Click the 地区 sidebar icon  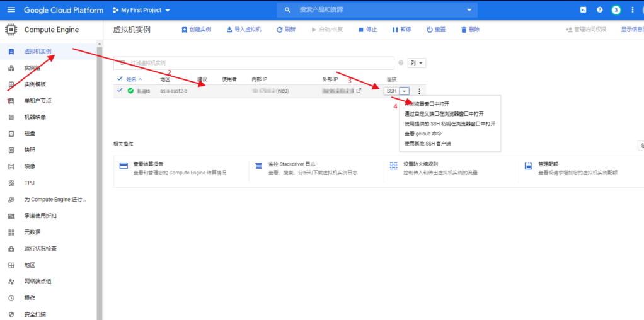pyautogui.click(x=11, y=265)
